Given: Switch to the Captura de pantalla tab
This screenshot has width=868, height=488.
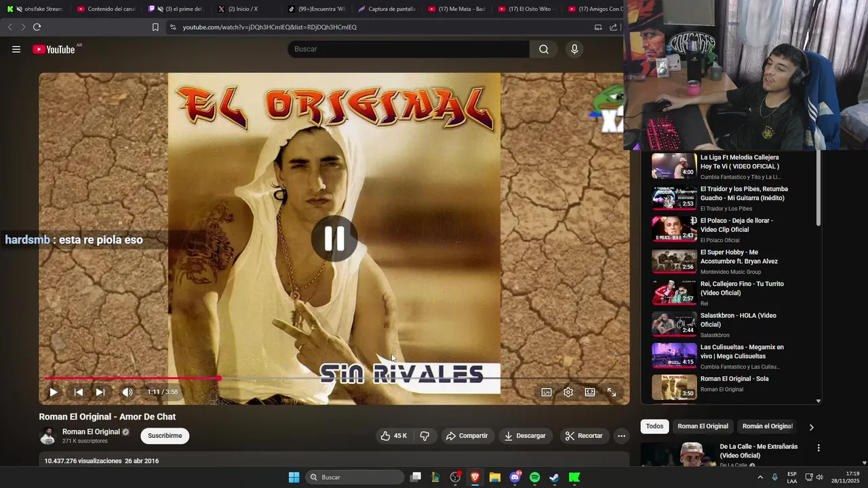Looking at the screenshot, I should click(x=387, y=9).
